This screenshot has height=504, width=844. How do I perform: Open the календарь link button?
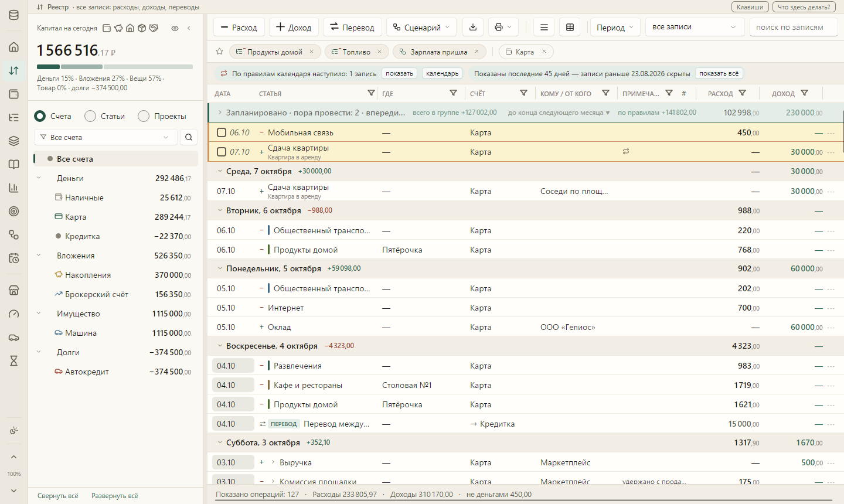pos(443,73)
